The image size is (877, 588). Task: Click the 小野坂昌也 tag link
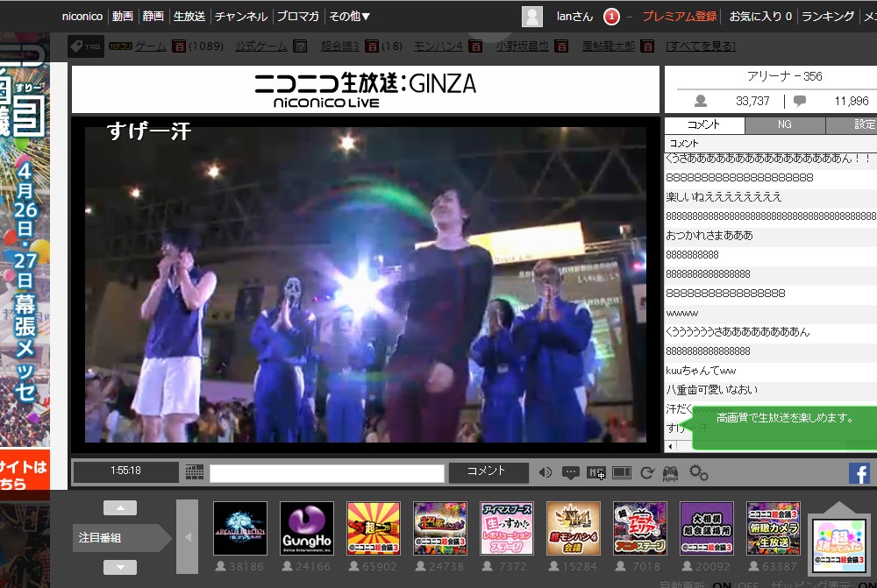tap(522, 46)
